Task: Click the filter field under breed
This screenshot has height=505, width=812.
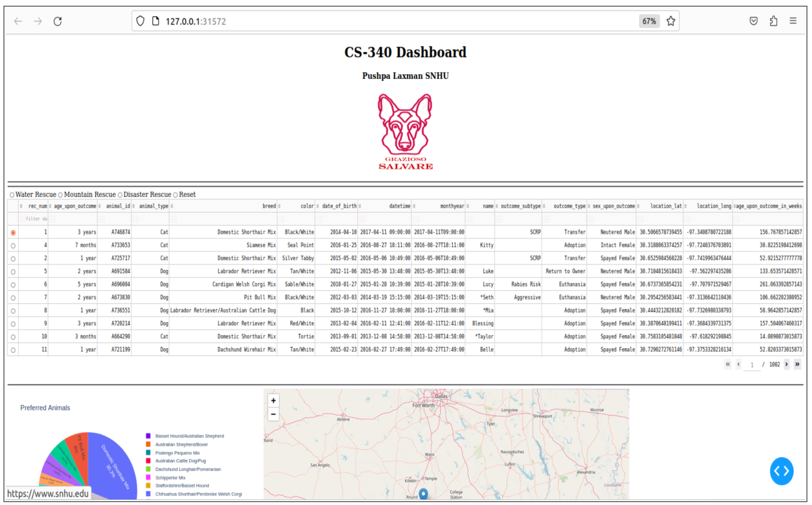Action: [223, 219]
